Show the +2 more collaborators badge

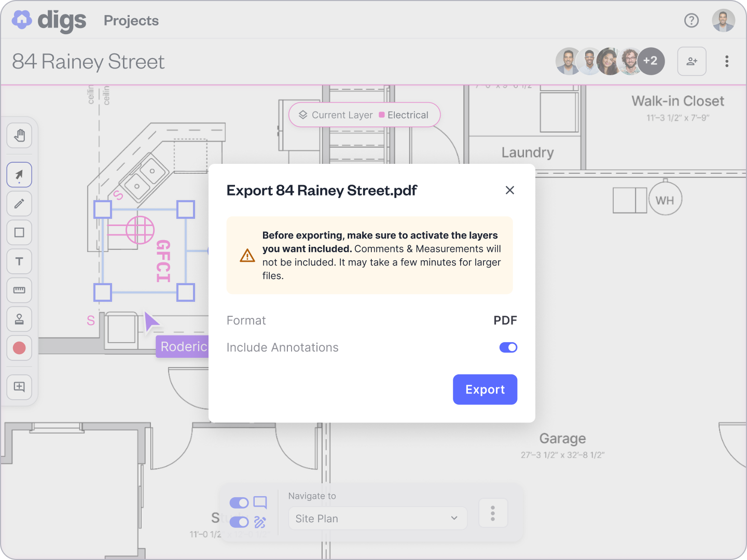pos(651,61)
